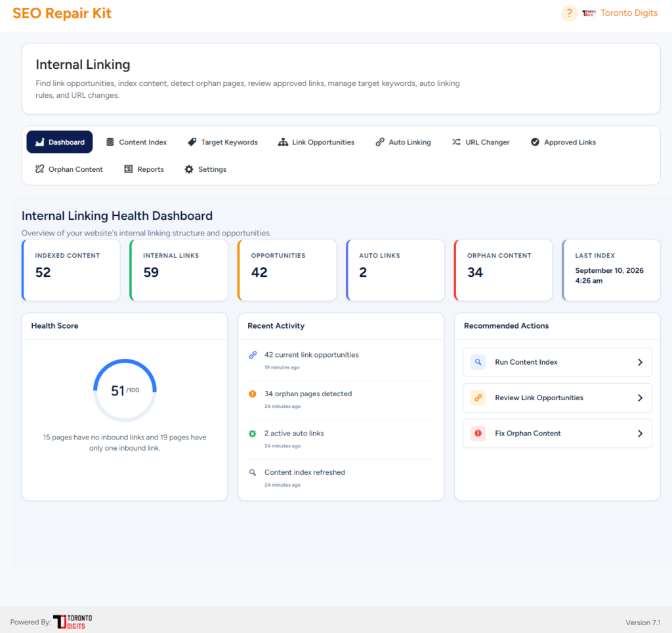Click the Content Index database icon
672x633 pixels.
[110, 142]
